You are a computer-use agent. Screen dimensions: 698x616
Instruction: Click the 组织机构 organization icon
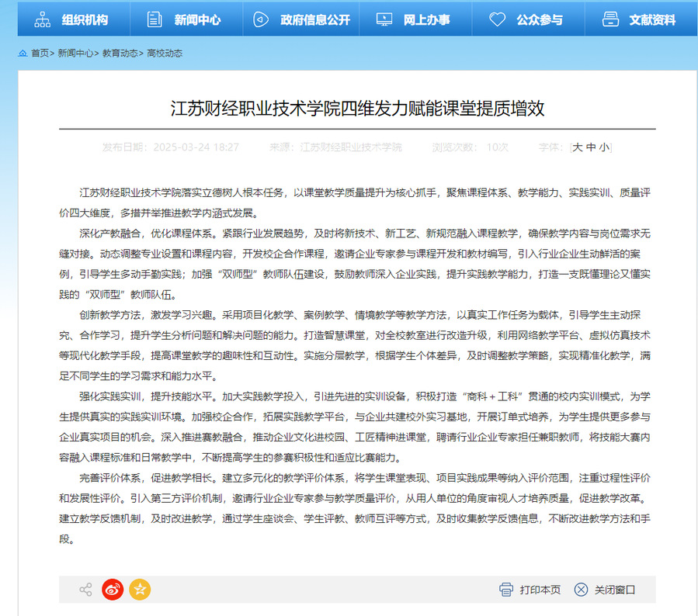[x=42, y=19]
